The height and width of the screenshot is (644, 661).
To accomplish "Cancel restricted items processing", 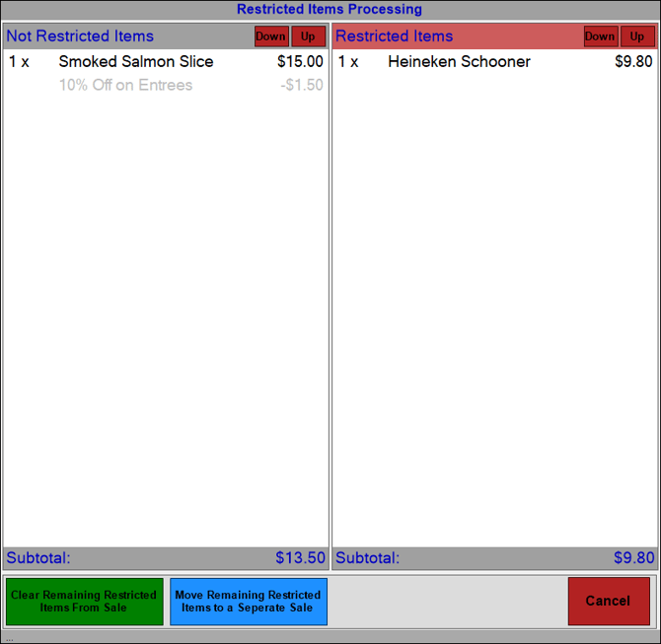I will tap(608, 601).
